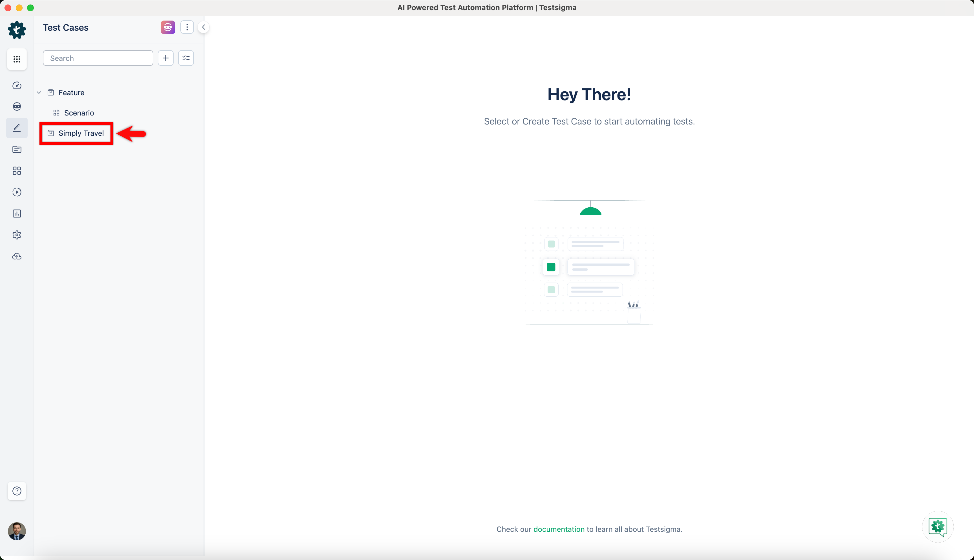Image resolution: width=974 pixels, height=560 pixels.
Task: Click the robot agent icon in sidebar
Action: (17, 106)
